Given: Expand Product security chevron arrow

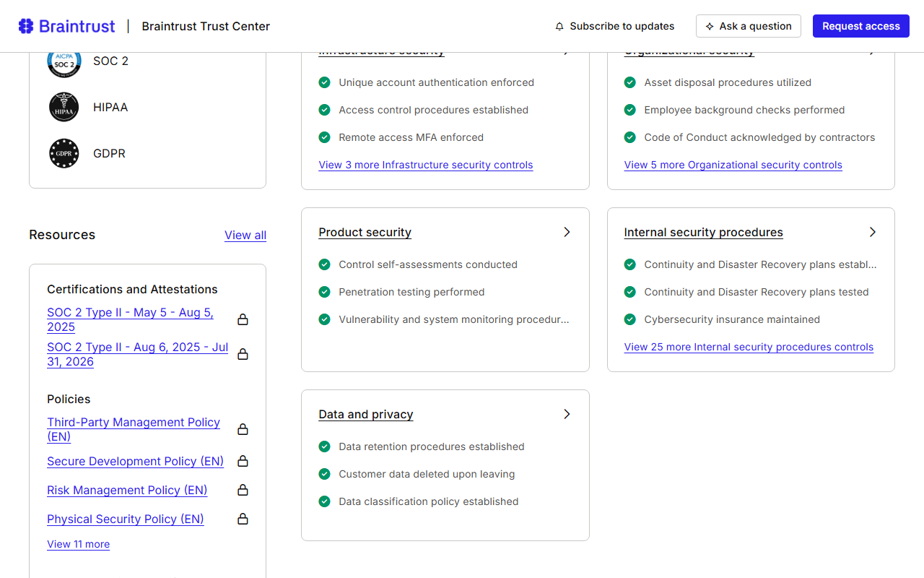Looking at the screenshot, I should [567, 232].
